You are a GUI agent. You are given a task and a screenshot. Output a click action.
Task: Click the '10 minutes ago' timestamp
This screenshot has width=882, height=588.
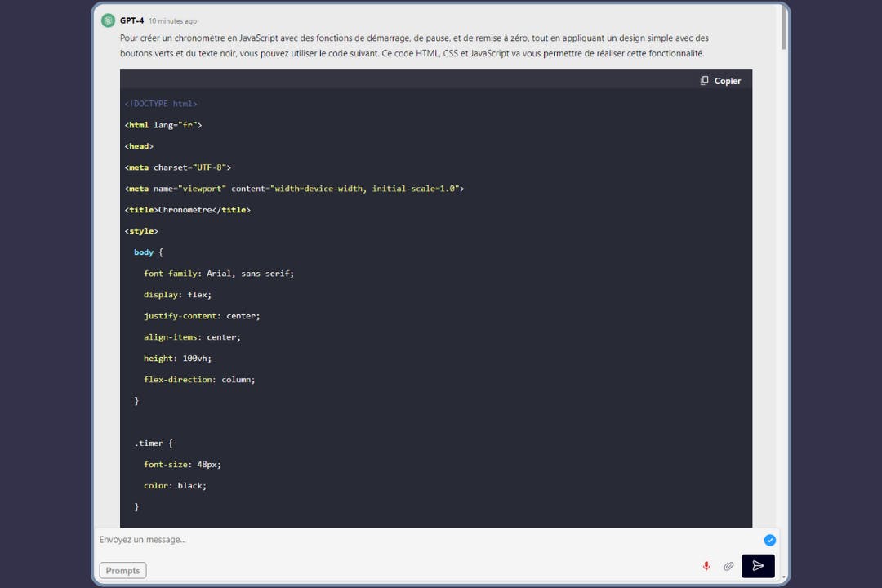(172, 21)
